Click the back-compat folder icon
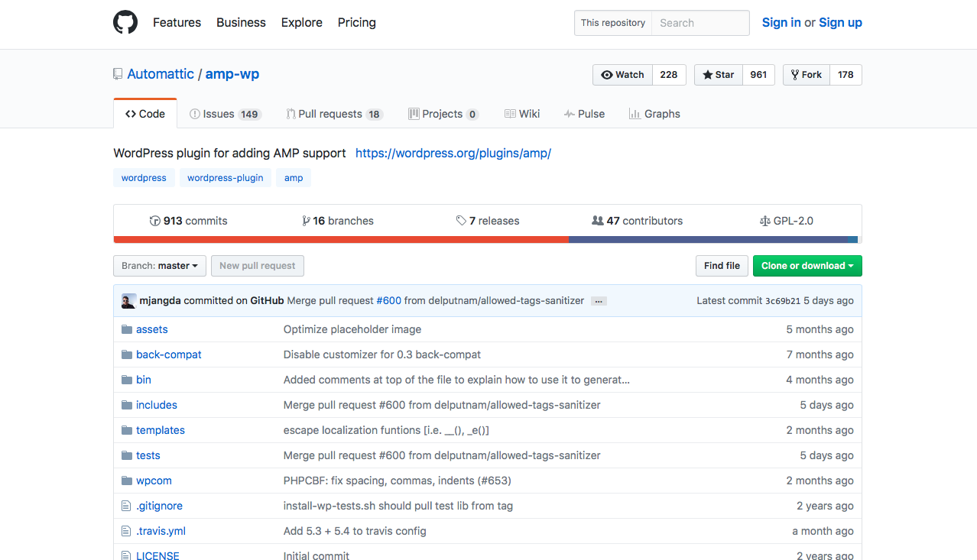Screen dimensions: 977x560 (x=127, y=354)
